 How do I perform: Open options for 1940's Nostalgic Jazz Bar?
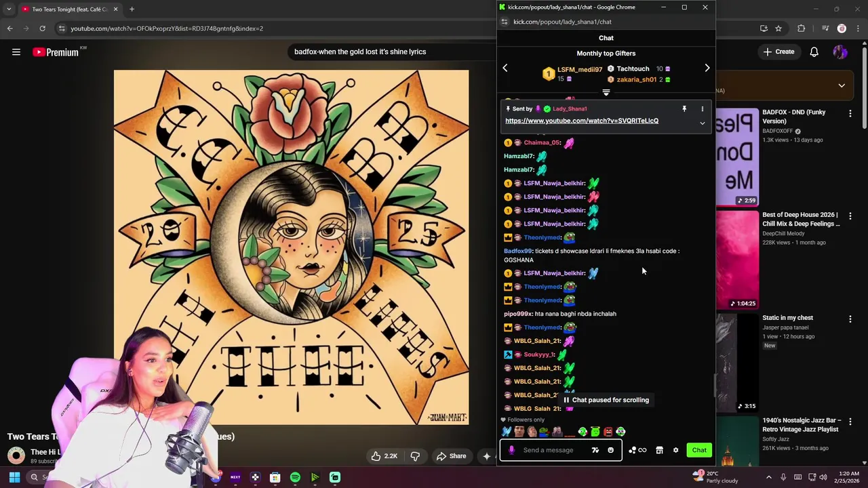[850, 421]
